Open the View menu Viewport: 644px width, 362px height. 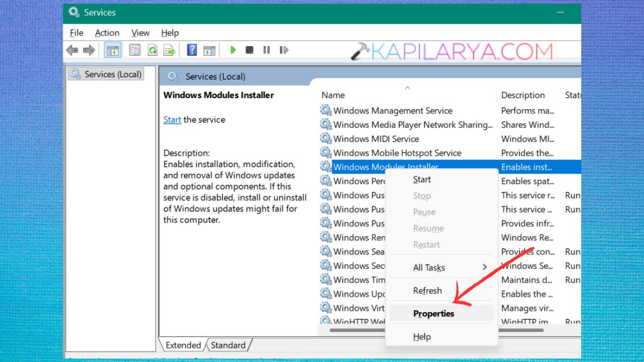(x=141, y=33)
